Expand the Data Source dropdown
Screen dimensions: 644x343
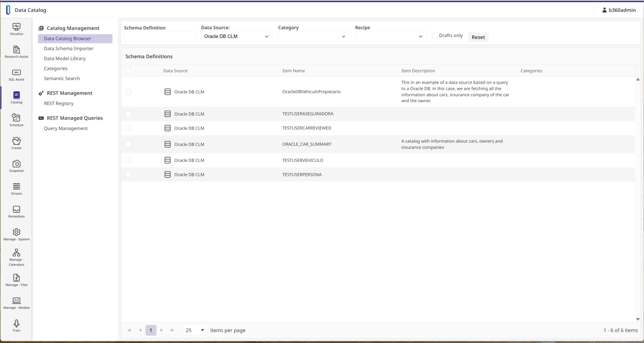click(236, 37)
